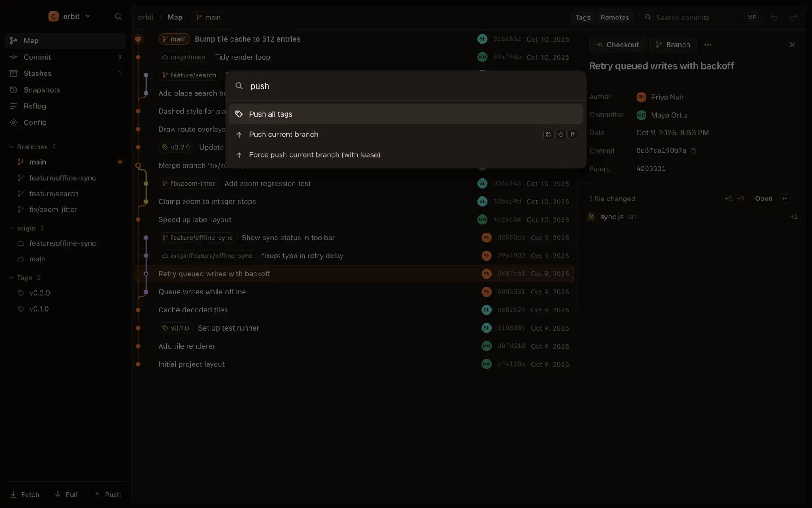Open Stashes in sidebar

(65, 73)
